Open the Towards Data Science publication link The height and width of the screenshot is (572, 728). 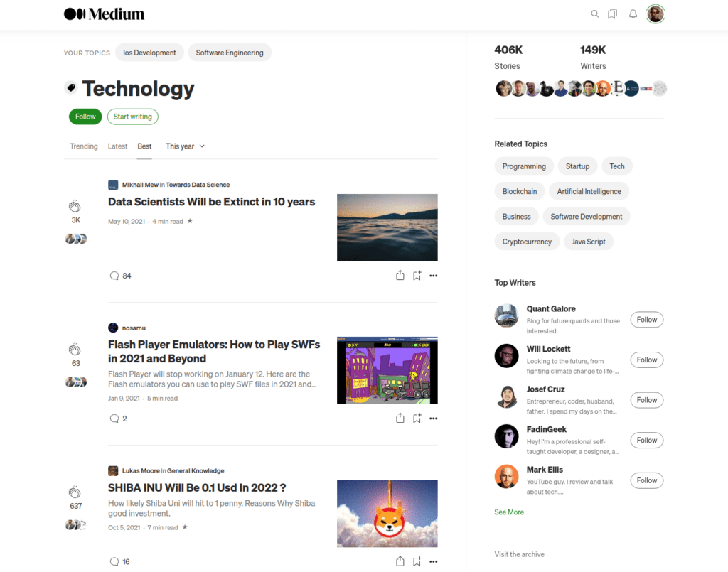(x=198, y=185)
